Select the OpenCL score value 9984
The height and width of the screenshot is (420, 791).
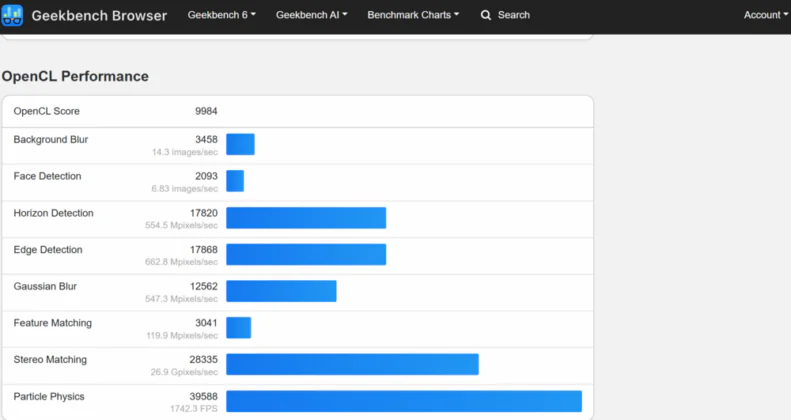coord(206,111)
